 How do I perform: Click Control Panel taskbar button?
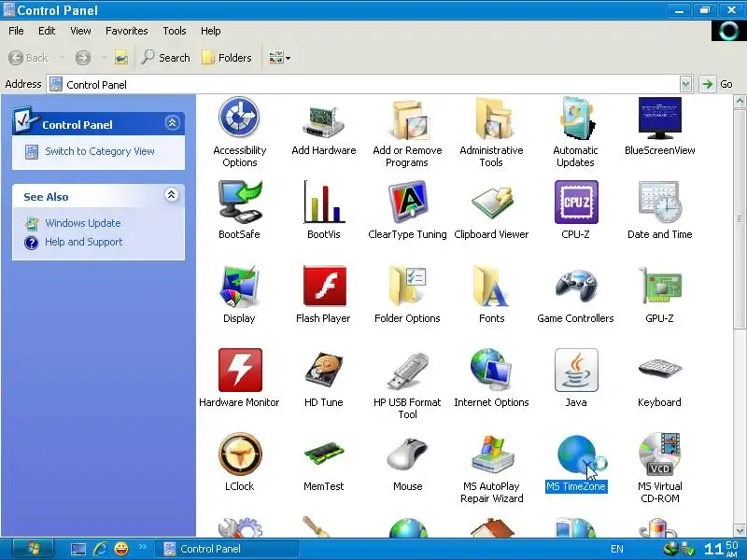pyautogui.click(x=229, y=549)
